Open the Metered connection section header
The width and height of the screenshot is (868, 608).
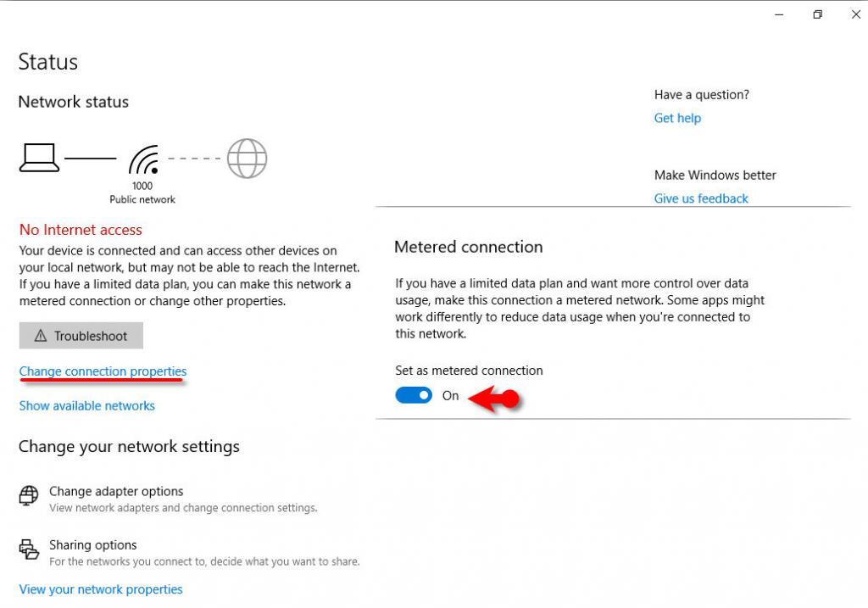point(469,247)
